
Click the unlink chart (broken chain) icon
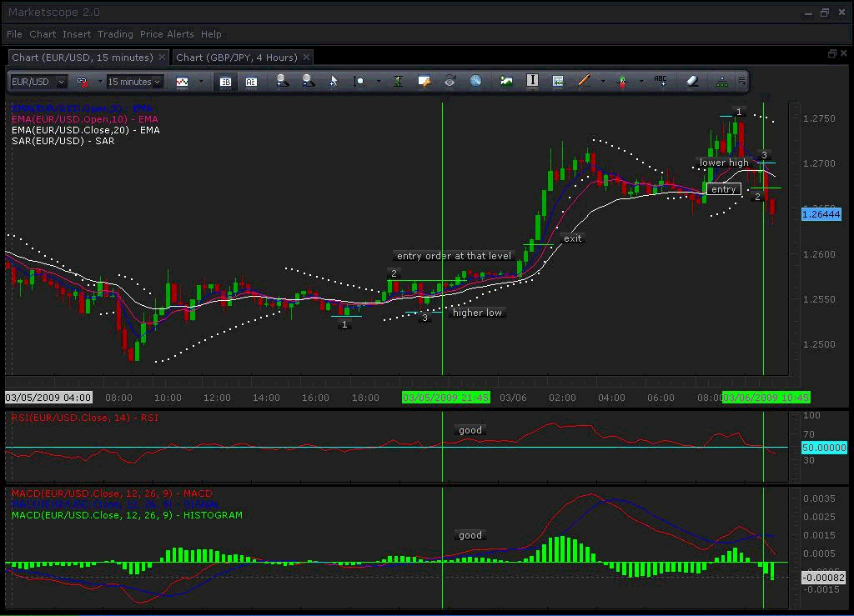(82, 82)
